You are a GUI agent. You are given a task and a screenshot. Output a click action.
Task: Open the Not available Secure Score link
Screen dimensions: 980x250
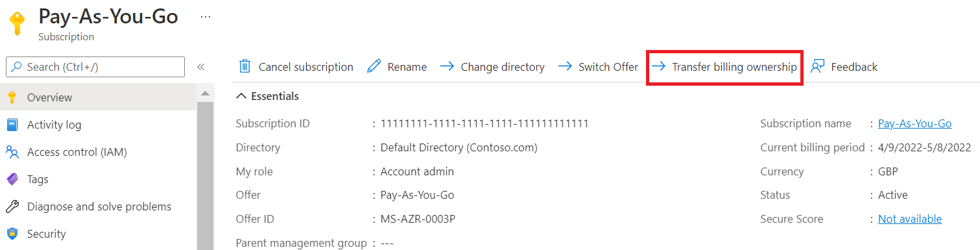pyautogui.click(x=910, y=219)
